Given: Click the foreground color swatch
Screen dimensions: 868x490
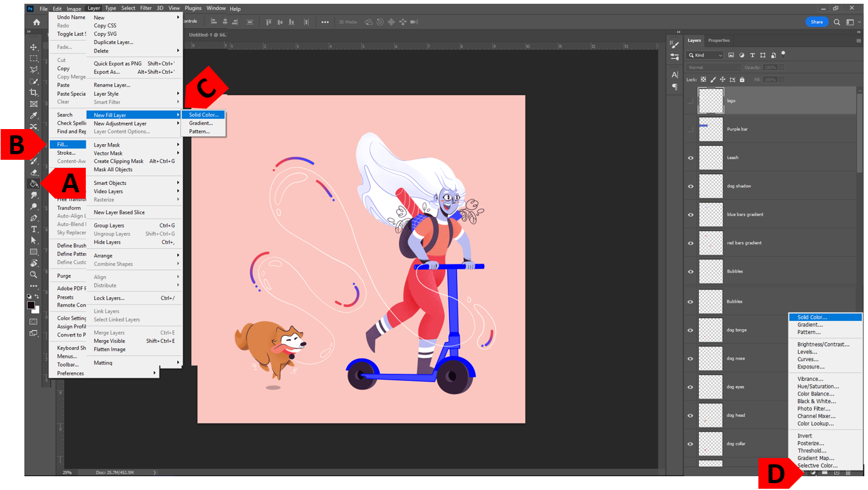Looking at the screenshot, I should click(x=31, y=305).
